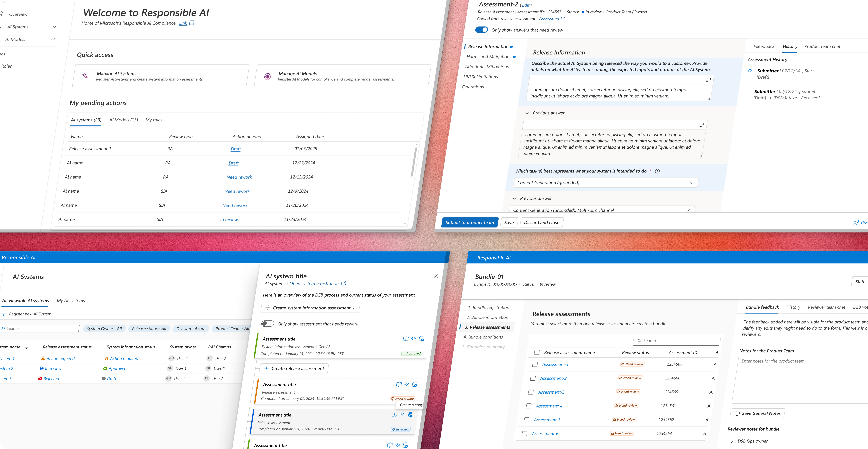The height and width of the screenshot is (449, 868).
Task: Open the Assessment-1 link in the copied-from line
Action: (552, 19)
